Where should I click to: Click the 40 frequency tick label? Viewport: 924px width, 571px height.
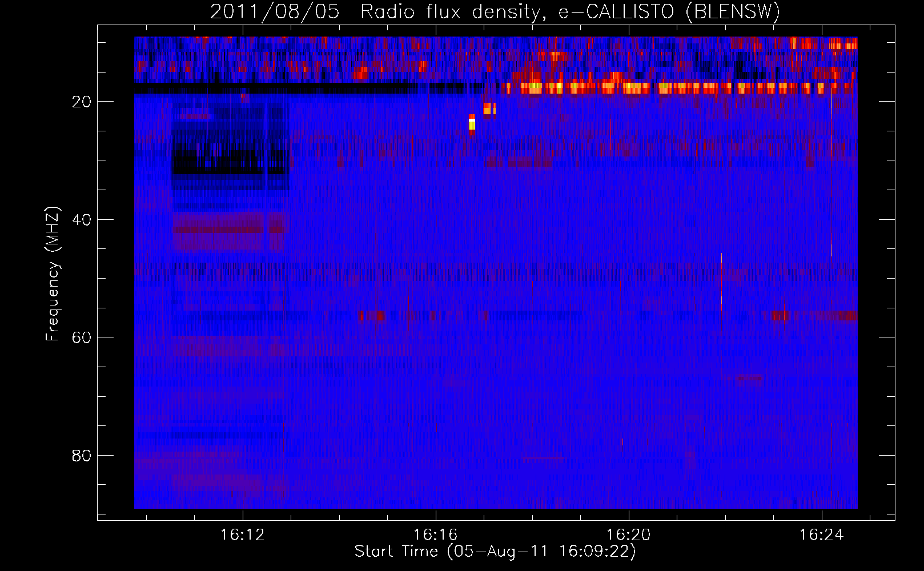[x=82, y=220]
